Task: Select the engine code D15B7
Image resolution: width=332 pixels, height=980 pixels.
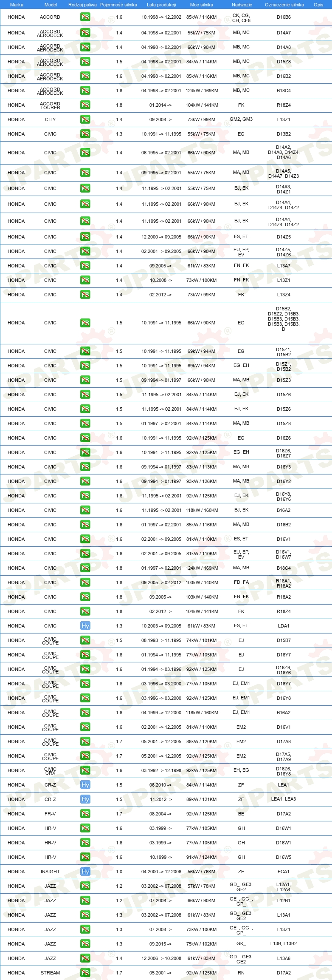Action: click(284, 640)
